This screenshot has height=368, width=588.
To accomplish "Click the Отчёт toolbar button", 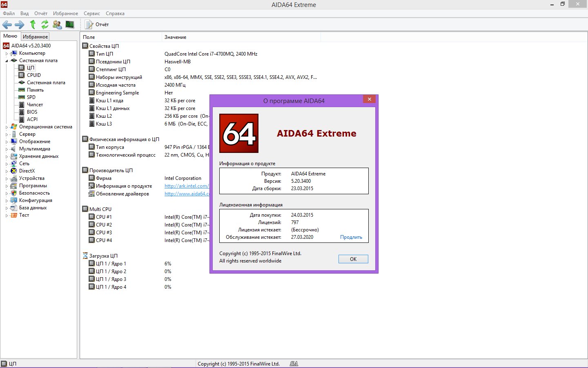I will 97,25.
